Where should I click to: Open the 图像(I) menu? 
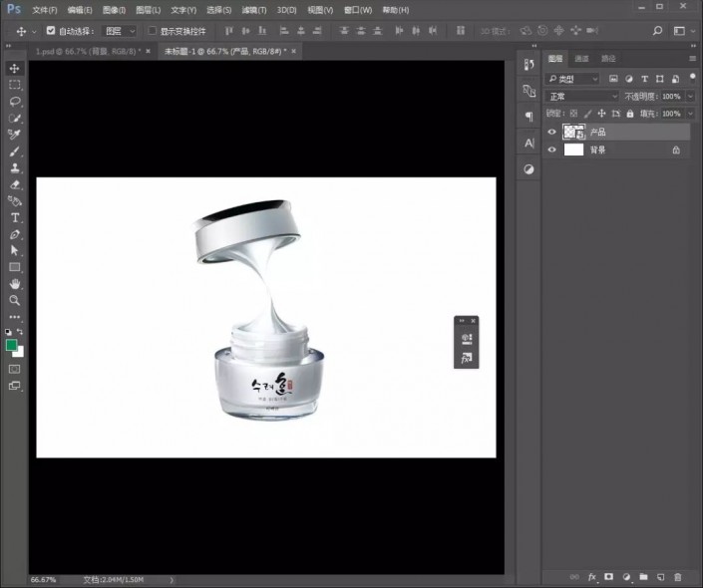(x=114, y=10)
